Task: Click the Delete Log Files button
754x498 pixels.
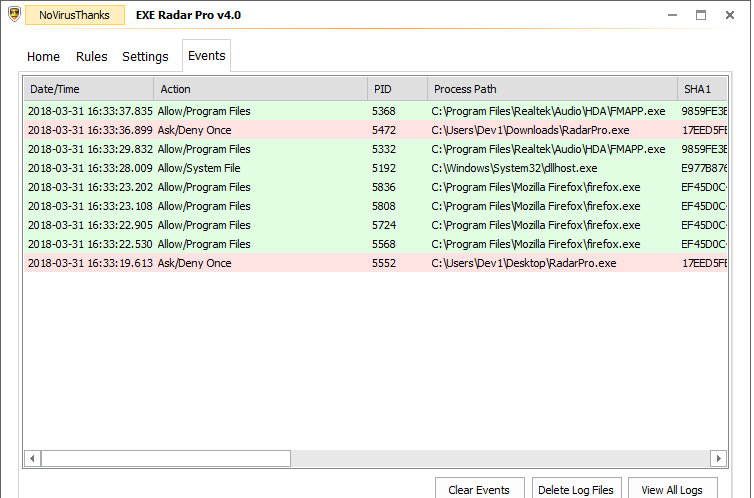Action: click(x=576, y=489)
